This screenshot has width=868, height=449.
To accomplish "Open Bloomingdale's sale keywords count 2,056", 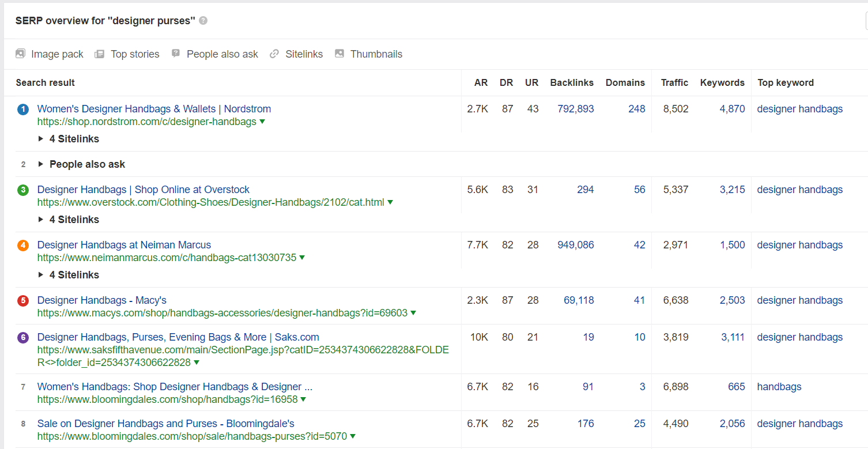I will coord(733,424).
